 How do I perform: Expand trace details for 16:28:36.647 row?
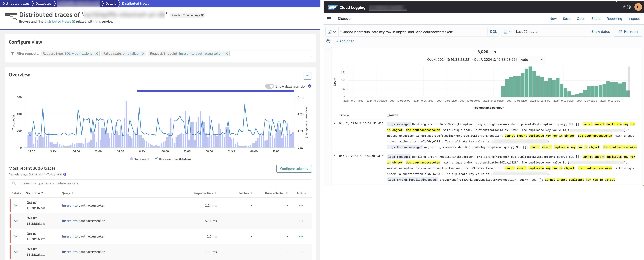[16, 205]
